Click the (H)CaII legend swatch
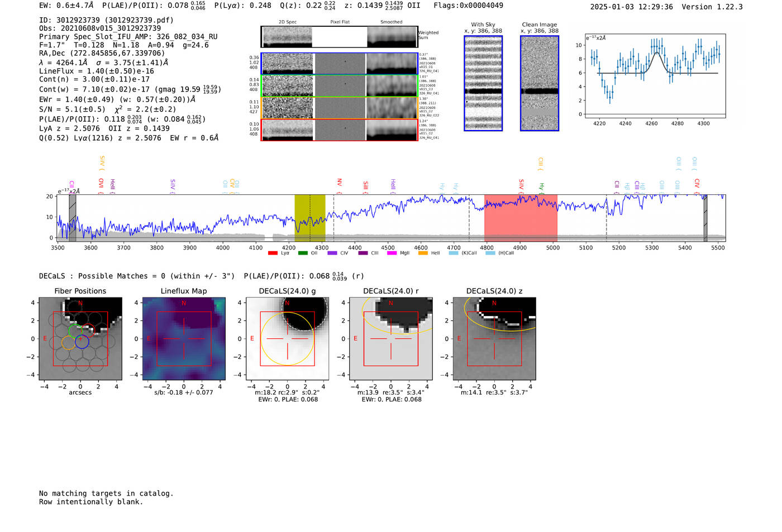This screenshot has height=532, width=782. 490,253
